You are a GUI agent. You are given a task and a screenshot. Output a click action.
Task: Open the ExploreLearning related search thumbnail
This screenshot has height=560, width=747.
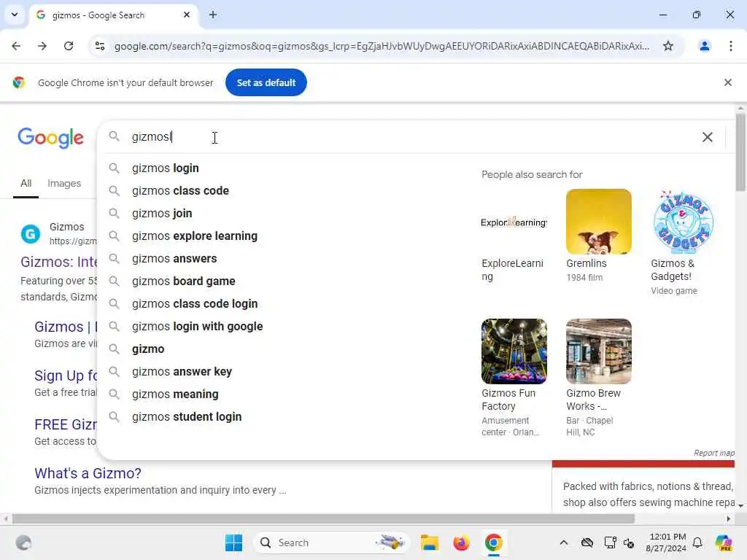coord(514,222)
